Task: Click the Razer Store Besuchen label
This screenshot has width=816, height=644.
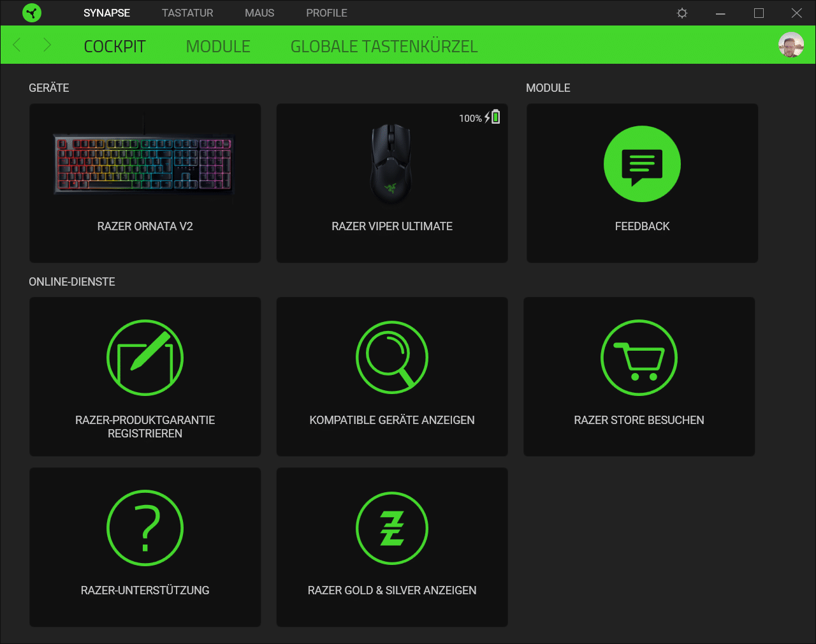Action: point(639,420)
